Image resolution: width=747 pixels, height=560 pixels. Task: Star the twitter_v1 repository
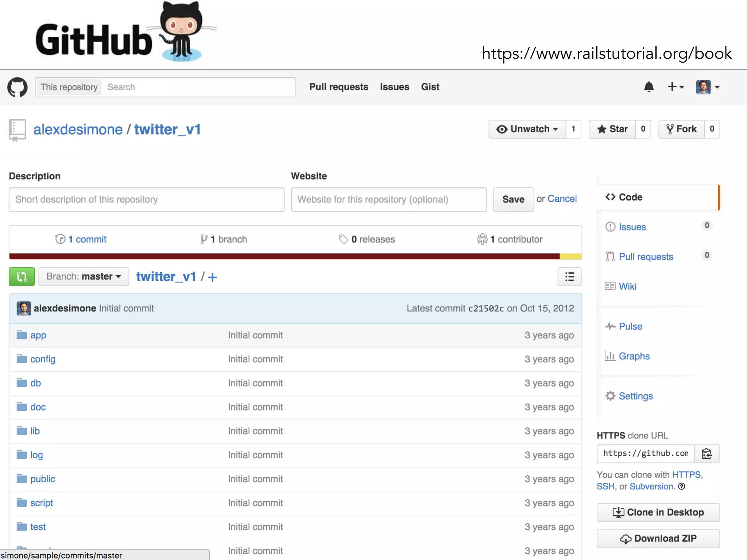tap(612, 129)
